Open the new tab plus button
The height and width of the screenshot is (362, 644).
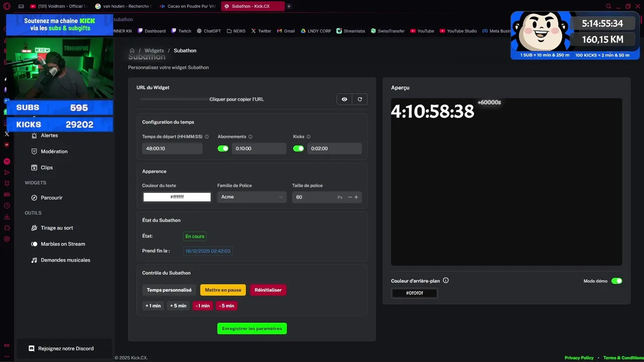click(289, 7)
